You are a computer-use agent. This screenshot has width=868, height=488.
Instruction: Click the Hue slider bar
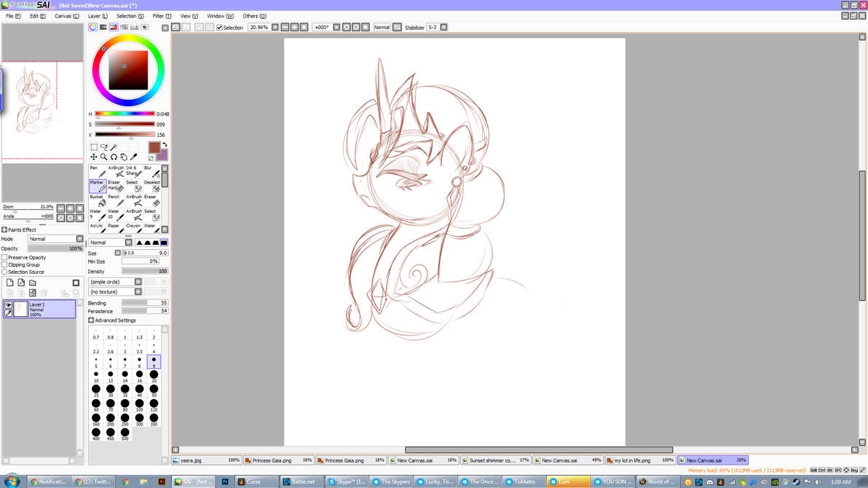125,114
